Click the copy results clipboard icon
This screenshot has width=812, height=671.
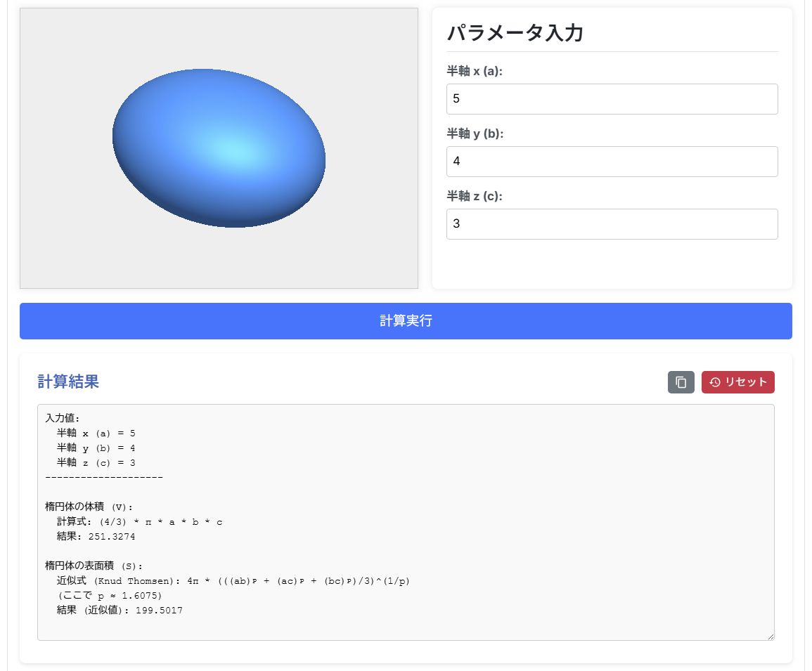click(x=681, y=382)
